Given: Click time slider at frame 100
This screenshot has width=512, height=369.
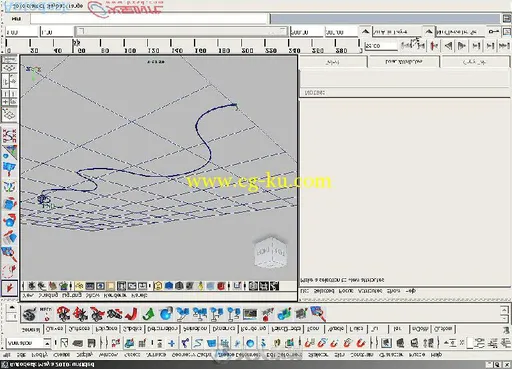Looking at the screenshot, I should click(x=124, y=47).
